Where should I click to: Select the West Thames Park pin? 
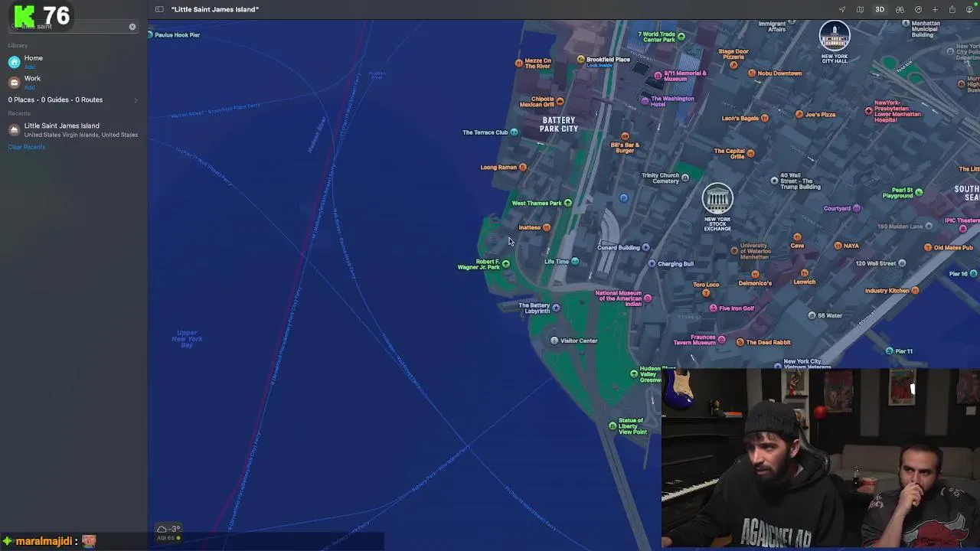pos(567,203)
